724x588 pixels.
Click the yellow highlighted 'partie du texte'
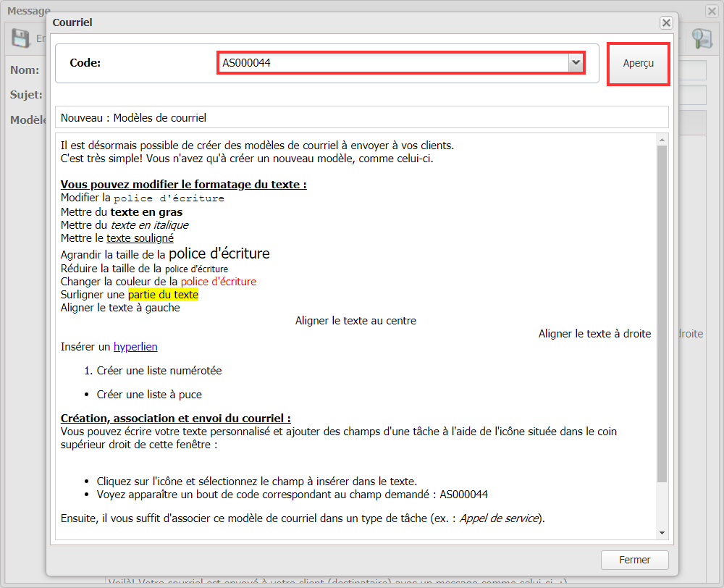pyautogui.click(x=163, y=295)
